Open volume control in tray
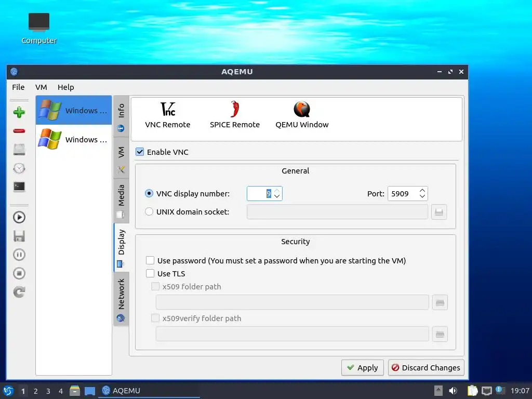This screenshot has height=399, width=532. (453, 391)
